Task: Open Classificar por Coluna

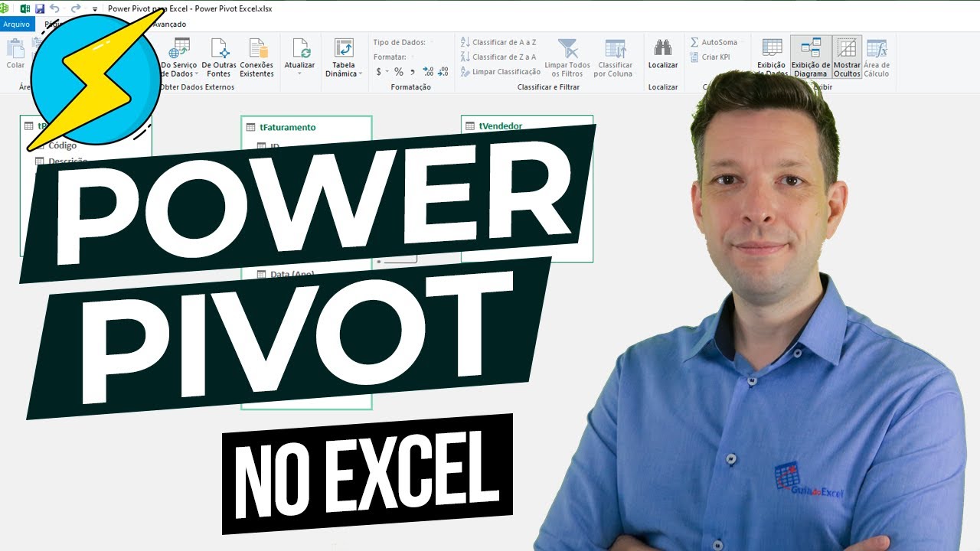Action: 615,58
